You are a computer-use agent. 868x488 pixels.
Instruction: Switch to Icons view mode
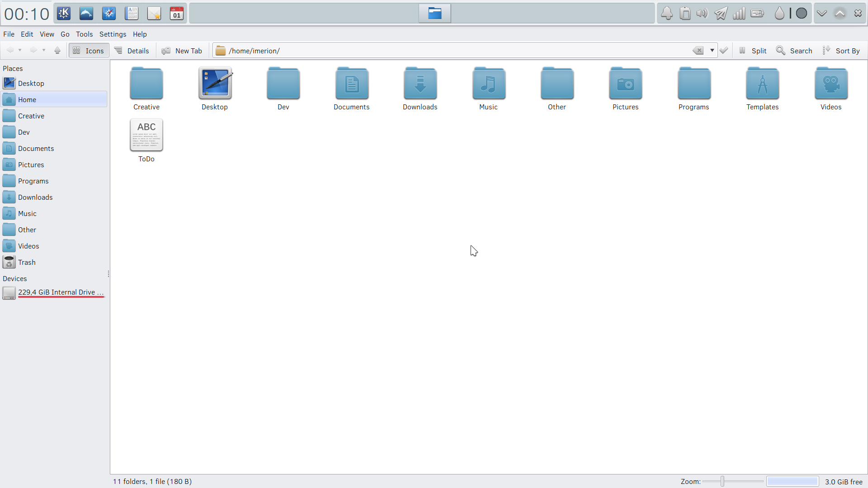[89, 51]
